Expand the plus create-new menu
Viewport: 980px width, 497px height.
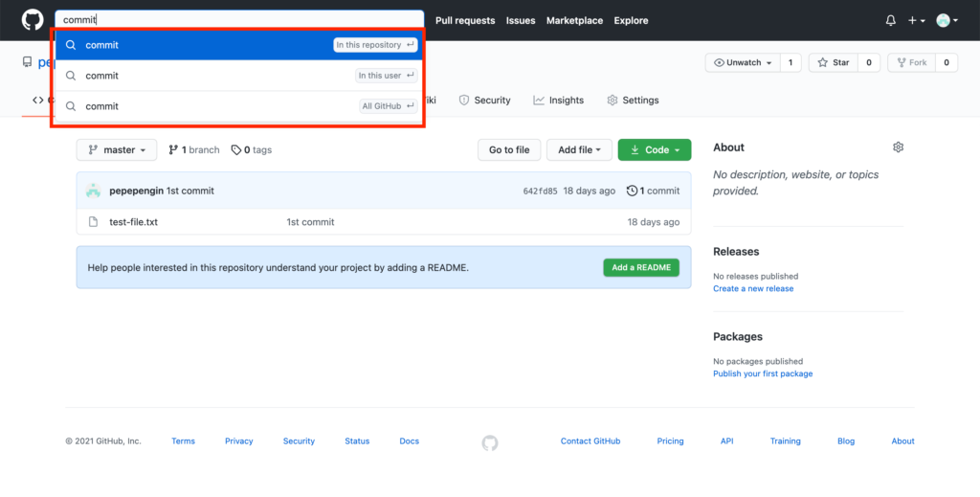(917, 21)
